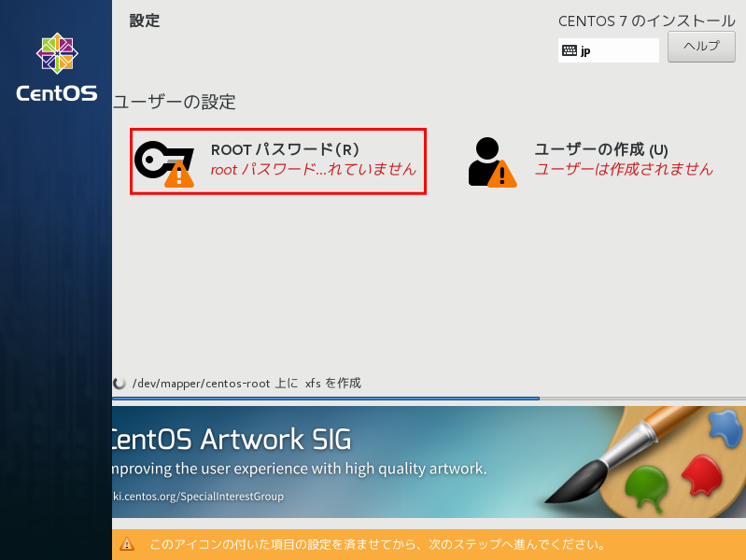Click the wiki.centos.org SpecialInterestGroup URL

pyautogui.click(x=198, y=497)
